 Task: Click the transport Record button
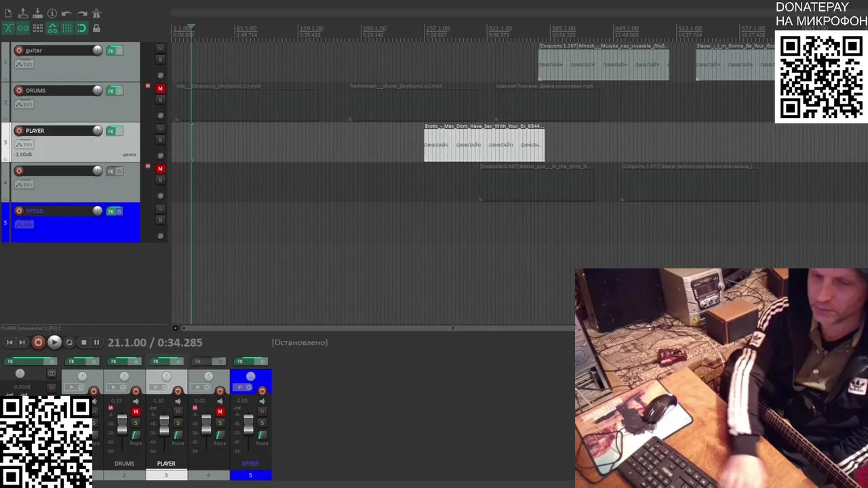38,342
